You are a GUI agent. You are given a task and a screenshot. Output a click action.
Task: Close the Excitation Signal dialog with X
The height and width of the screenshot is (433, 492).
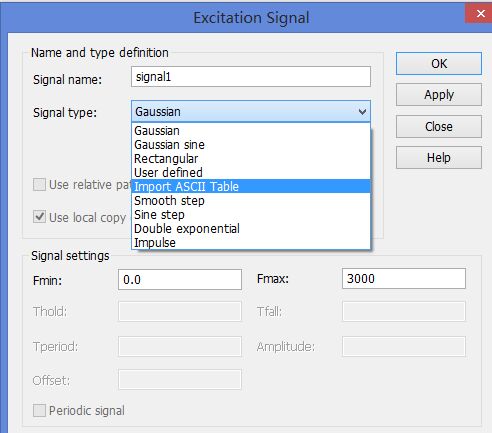tap(479, 14)
